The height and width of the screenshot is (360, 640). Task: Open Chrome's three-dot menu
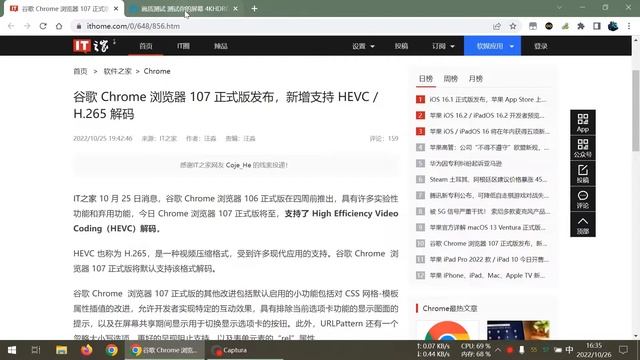pos(629,26)
